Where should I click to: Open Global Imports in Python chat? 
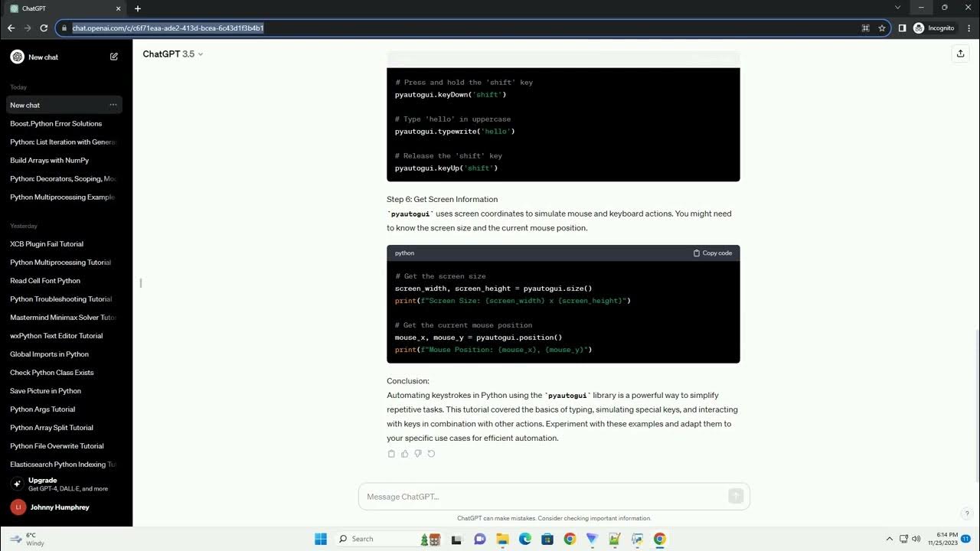click(64, 354)
